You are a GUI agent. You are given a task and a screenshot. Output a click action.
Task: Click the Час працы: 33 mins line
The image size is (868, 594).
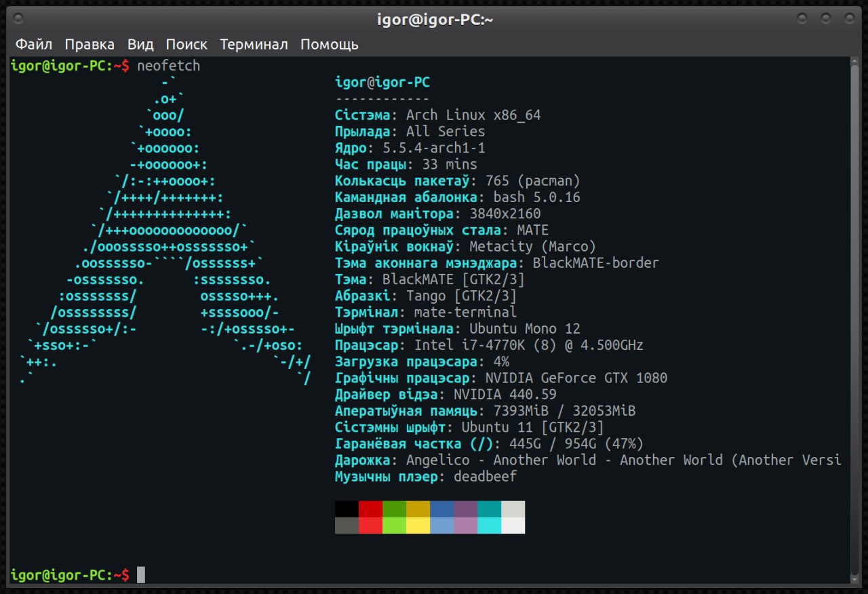[406, 164]
